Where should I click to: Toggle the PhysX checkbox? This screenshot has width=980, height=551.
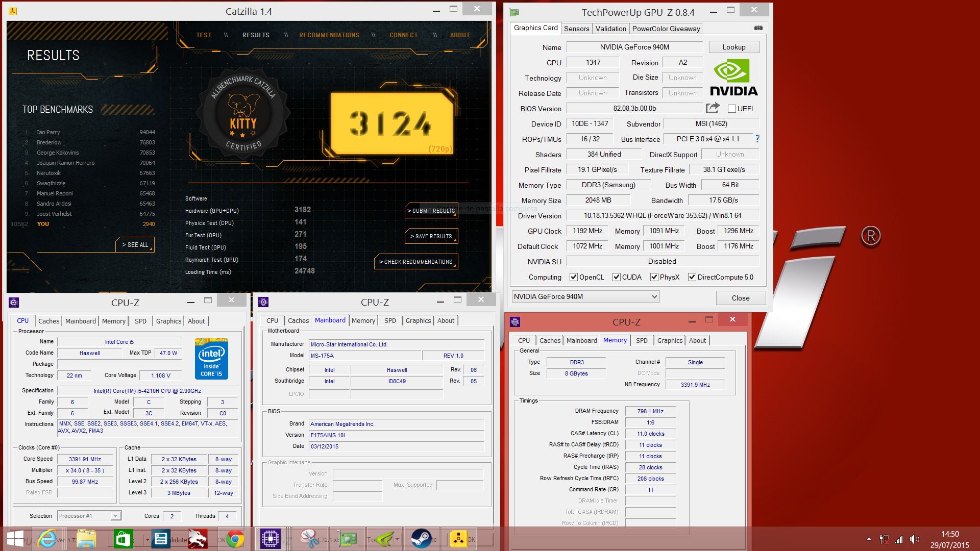654,277
